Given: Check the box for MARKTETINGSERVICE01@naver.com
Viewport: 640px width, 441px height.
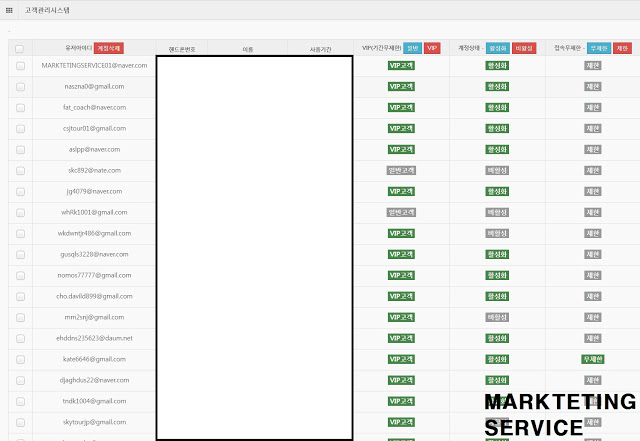Looking at the screenshot, I should click(20, 65).
